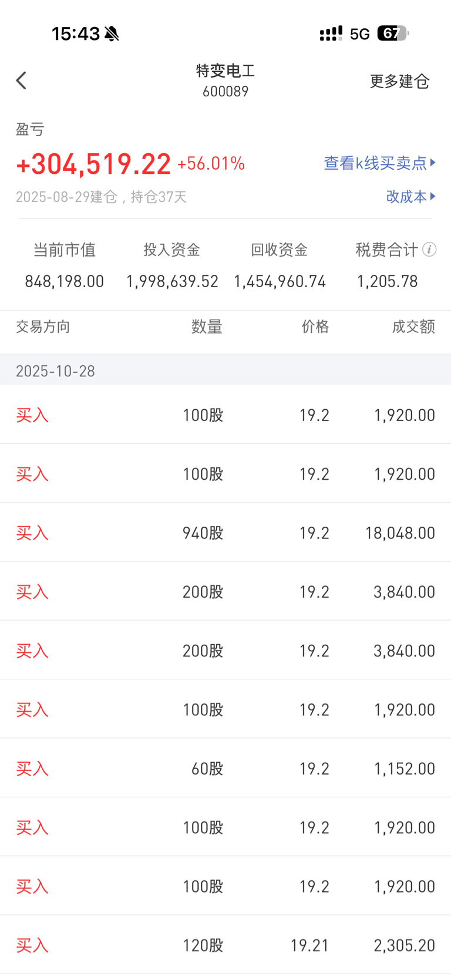Screen dimensions: 451x980
Task: Select the 60股 buy transaction row
Action: point(225,768)
